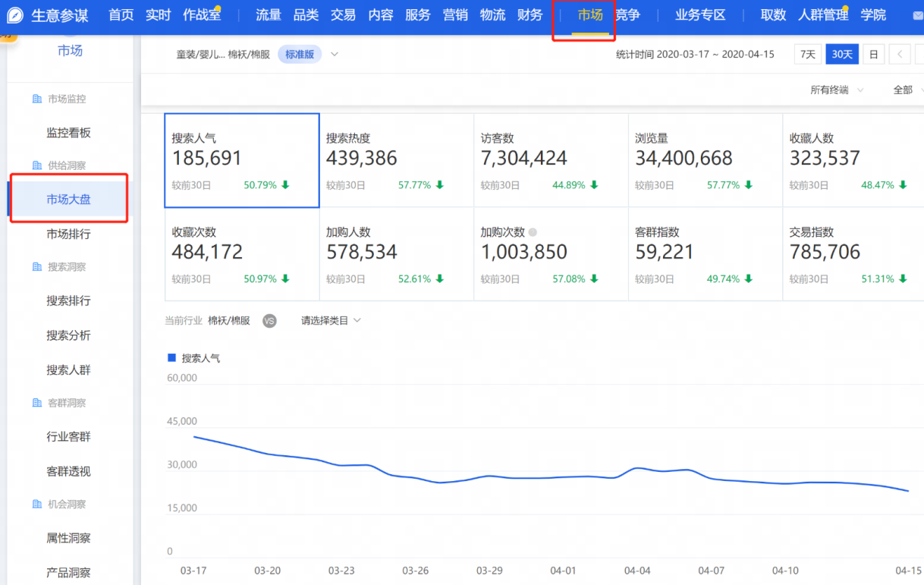Click the 童装/婴儿... 棉袄/棉服 category text
The width and height of the screenshot is (924, 585).
[x=223, y=55]
